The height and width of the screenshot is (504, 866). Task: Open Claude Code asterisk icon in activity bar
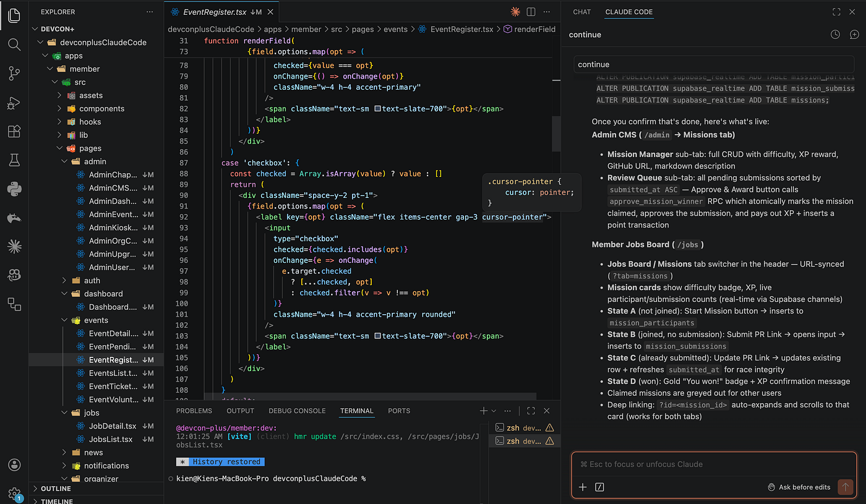[x=14, y=247]
